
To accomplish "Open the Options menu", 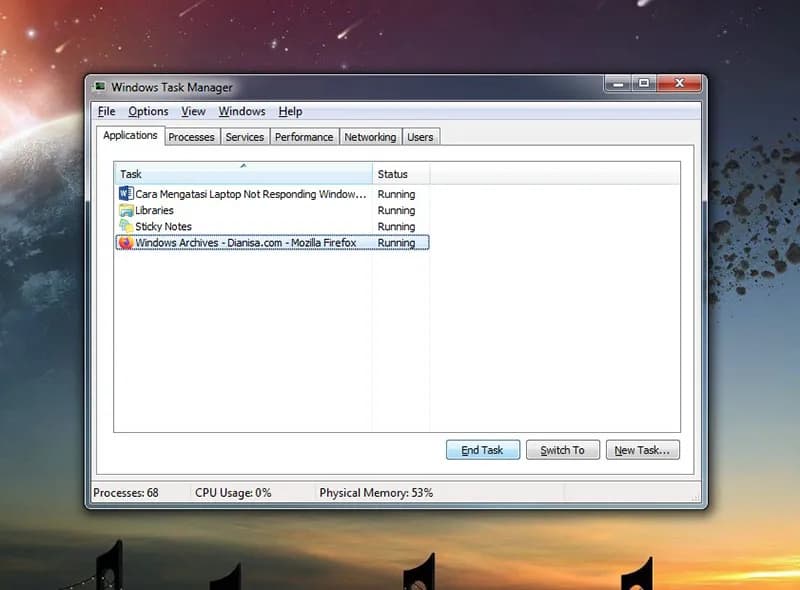I will click(148, 111).
